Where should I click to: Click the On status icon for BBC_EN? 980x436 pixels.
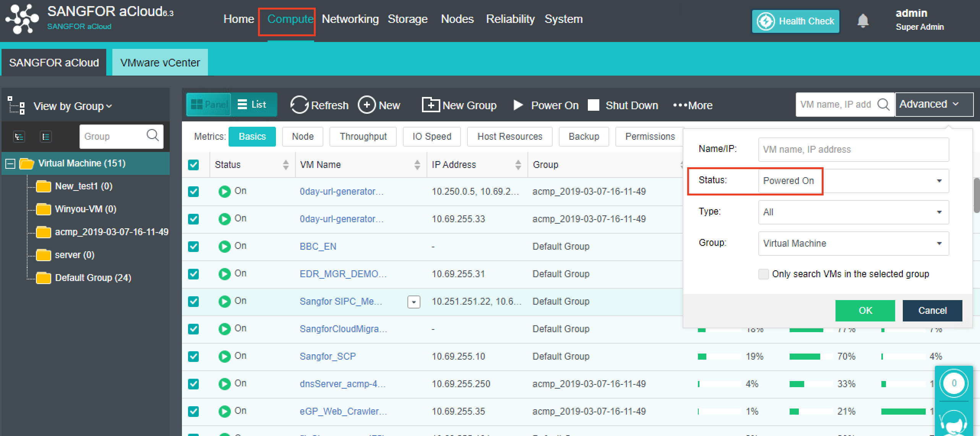pyautogui.click(x=224, y=246)
